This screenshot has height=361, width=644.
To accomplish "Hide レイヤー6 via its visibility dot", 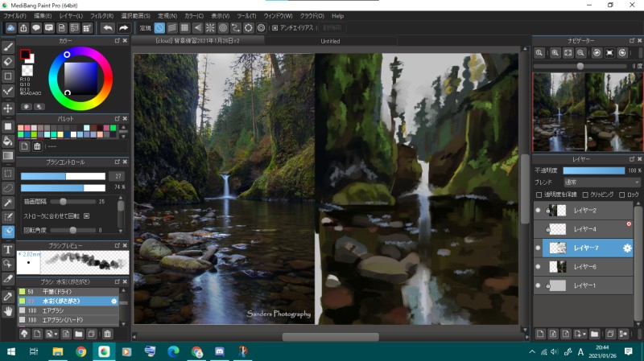I will click(538, 267).
